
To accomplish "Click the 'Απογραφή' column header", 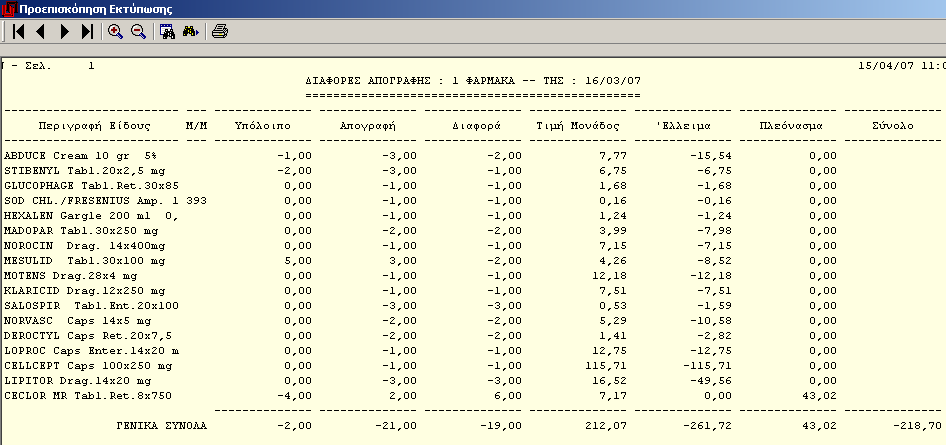I will click(367, 126).
